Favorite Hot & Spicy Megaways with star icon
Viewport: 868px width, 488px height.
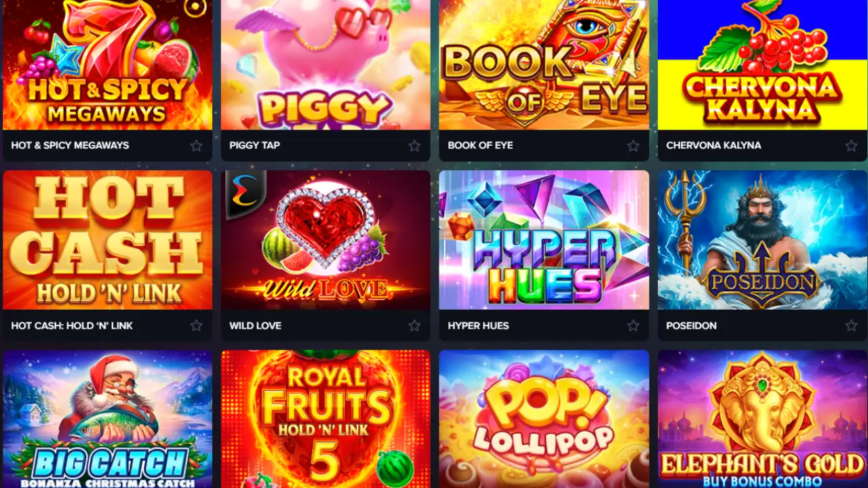tap(196, 146)
